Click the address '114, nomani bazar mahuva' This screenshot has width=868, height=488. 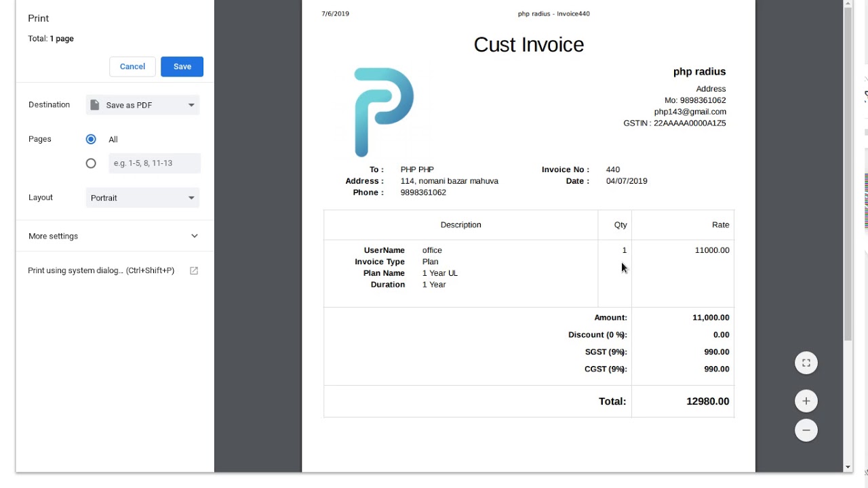coord(449,181)
